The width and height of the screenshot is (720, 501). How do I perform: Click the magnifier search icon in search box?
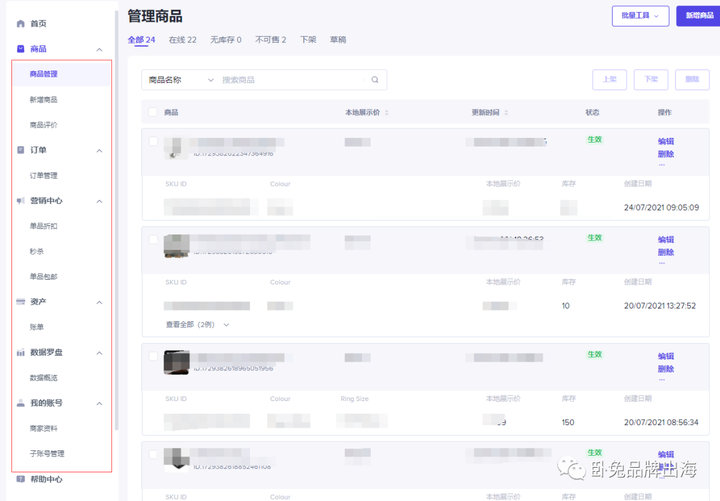click(375, 79)
